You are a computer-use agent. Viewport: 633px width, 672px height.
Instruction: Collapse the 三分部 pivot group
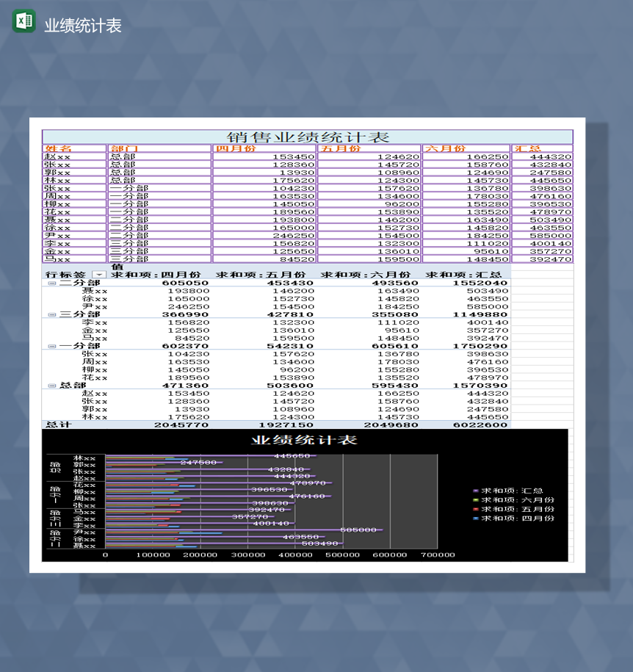52,314
